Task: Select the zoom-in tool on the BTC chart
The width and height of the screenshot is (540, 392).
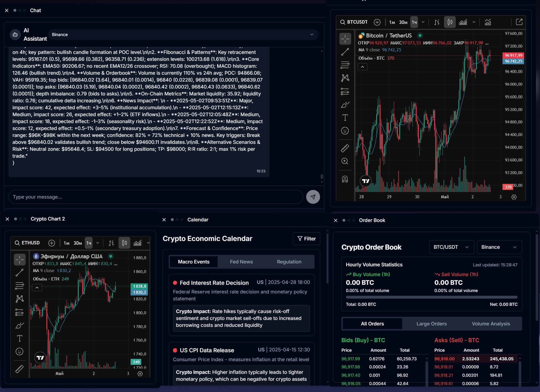Action: (x=345, y=161)
